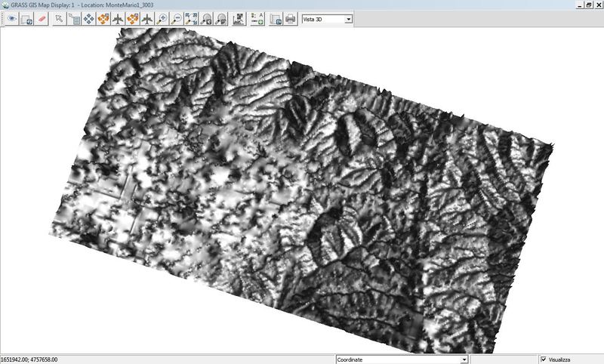This screenshot has height=364, width=604.
Task: Click the printer icon to print display
Action: 290,19
